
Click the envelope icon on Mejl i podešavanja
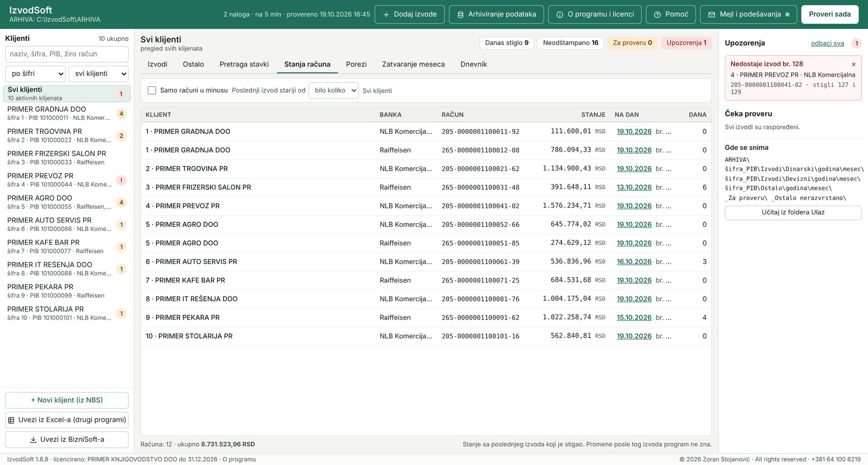click(711, 14)
